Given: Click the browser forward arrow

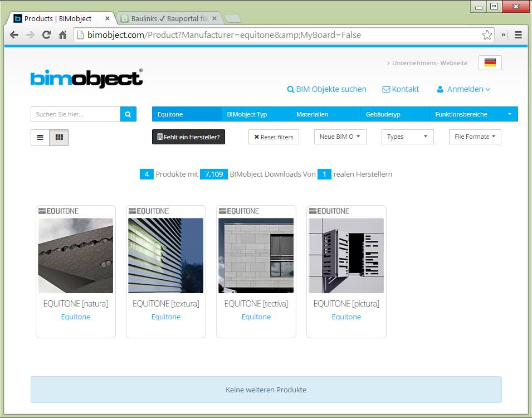Looking at the screenshot, I should 30,35.
